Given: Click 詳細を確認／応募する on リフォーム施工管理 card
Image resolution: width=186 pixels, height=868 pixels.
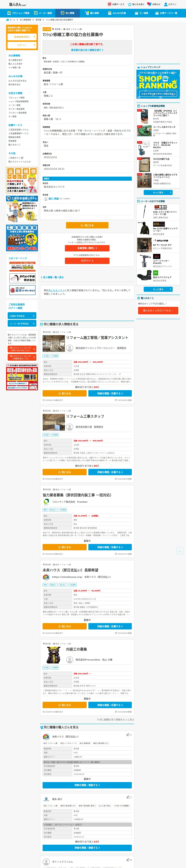Looking at the screenshot, I should 110,393.
